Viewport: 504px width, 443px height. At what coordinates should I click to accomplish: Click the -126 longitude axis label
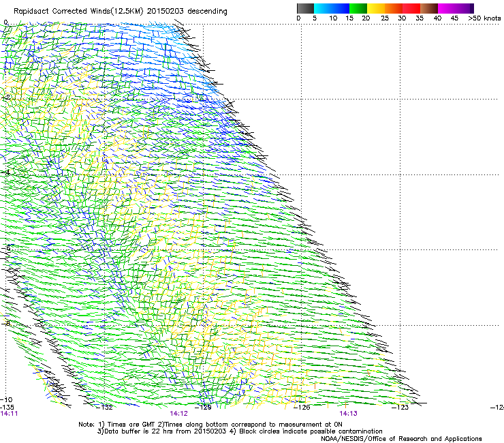pyautogui.click(x=302, y=408)
